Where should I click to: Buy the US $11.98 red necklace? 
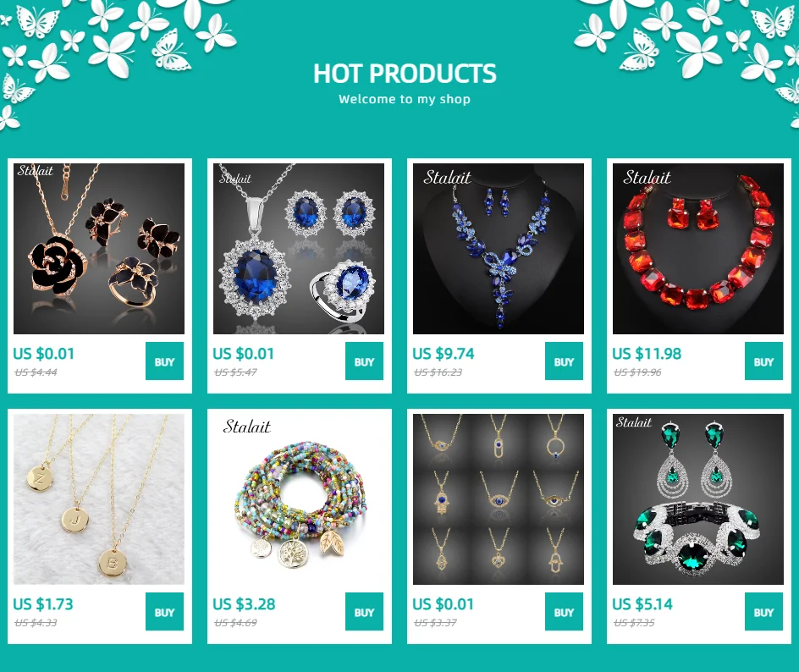click(763, 361)
